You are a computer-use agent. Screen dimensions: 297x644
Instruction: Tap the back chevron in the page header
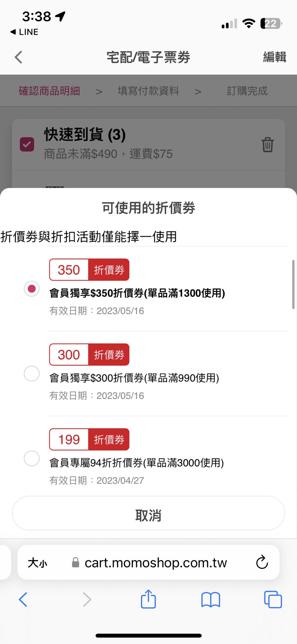[18, 57]
